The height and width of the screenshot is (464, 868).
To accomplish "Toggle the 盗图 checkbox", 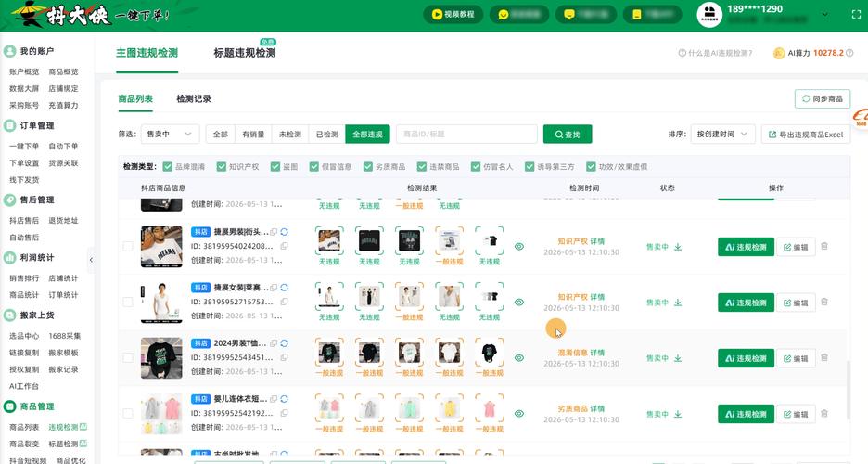I will pos(275,167).
